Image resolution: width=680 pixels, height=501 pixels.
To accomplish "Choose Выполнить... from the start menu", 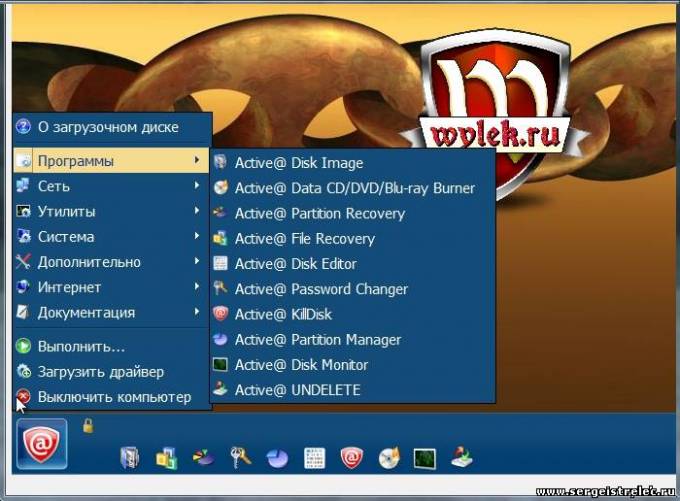I will click(112, 346).
